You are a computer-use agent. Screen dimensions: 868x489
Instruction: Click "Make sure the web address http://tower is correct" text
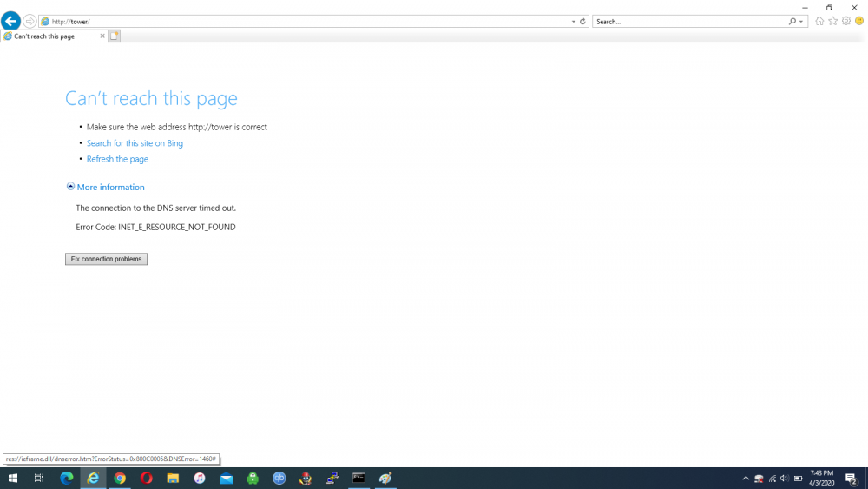coord(176,127)
